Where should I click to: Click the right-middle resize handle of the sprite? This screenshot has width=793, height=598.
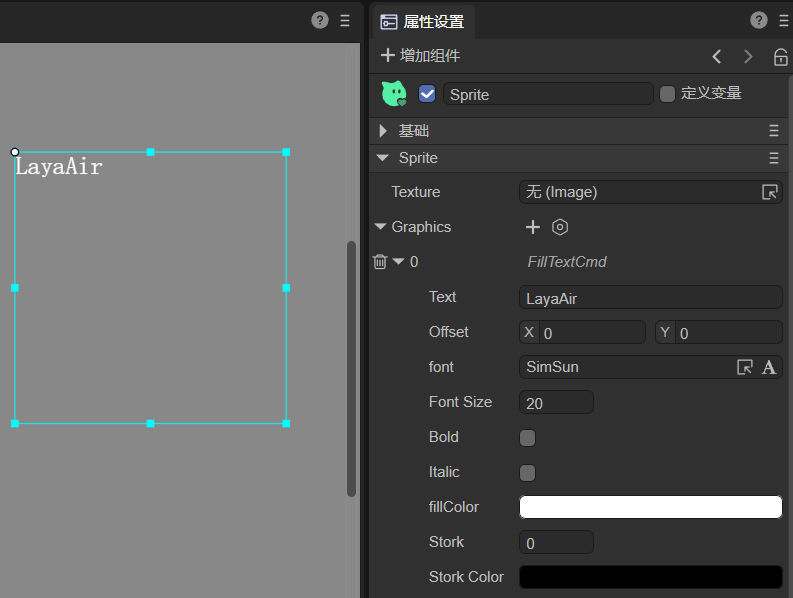point(286,288)
